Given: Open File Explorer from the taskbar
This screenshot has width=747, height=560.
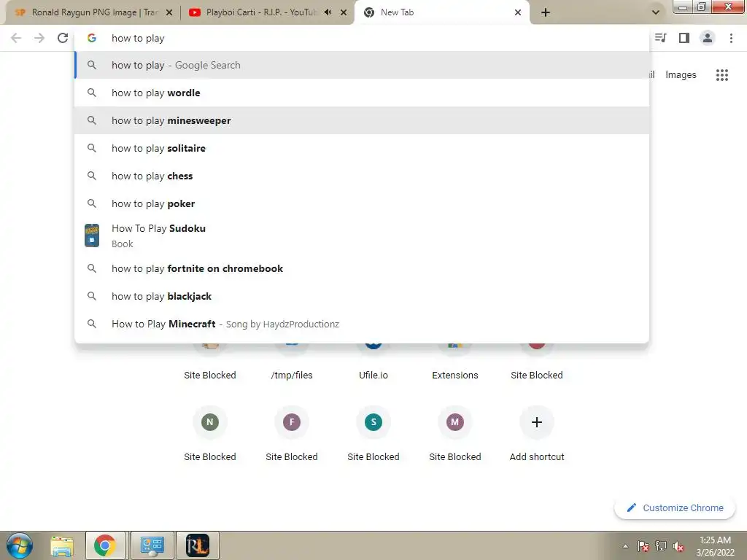Looking at the screenshot, I should click(62, 545).
